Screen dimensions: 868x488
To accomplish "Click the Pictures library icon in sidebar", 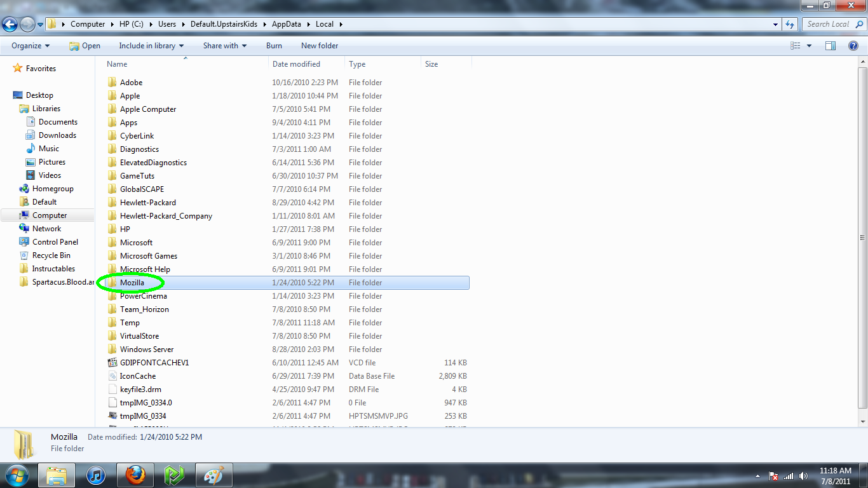I will tap(30, 162).
